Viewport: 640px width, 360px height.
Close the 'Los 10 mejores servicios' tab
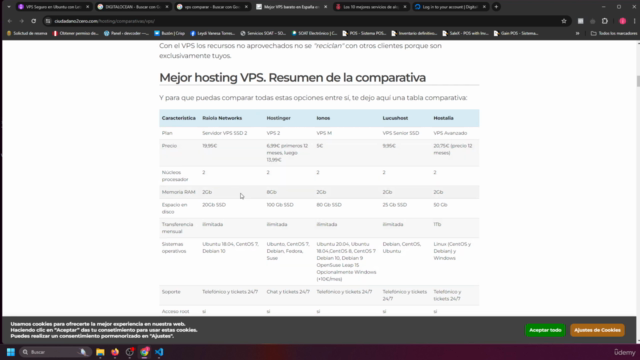point(404,7)
